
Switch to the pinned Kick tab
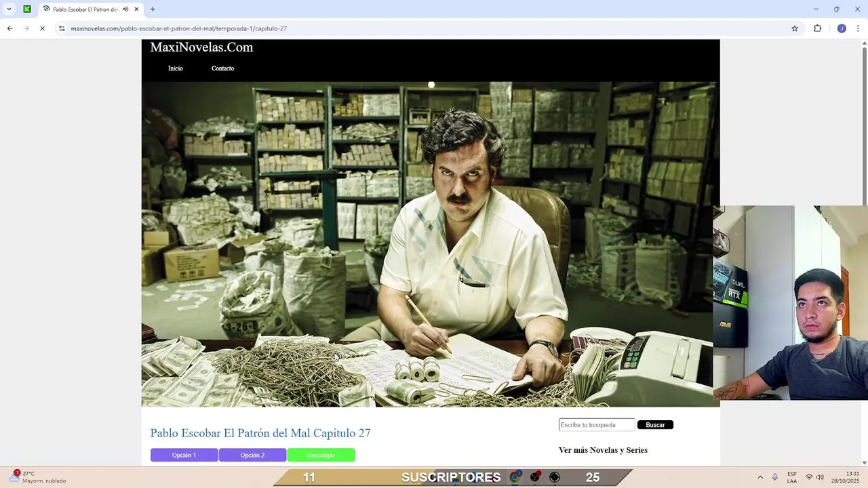(27, 9)
